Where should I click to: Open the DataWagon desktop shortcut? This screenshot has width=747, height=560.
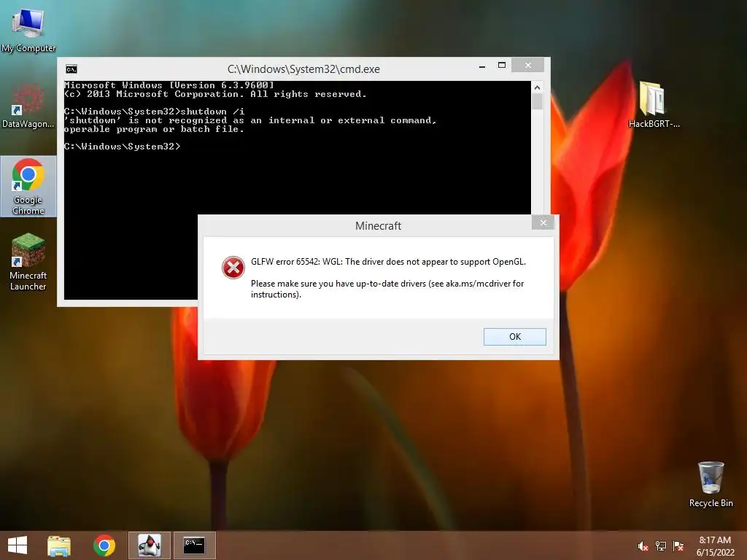[x=28, y=106]
